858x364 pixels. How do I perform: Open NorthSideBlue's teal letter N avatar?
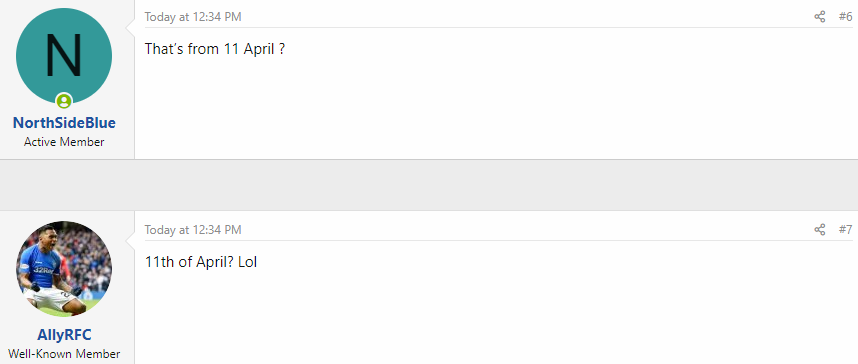64,56
